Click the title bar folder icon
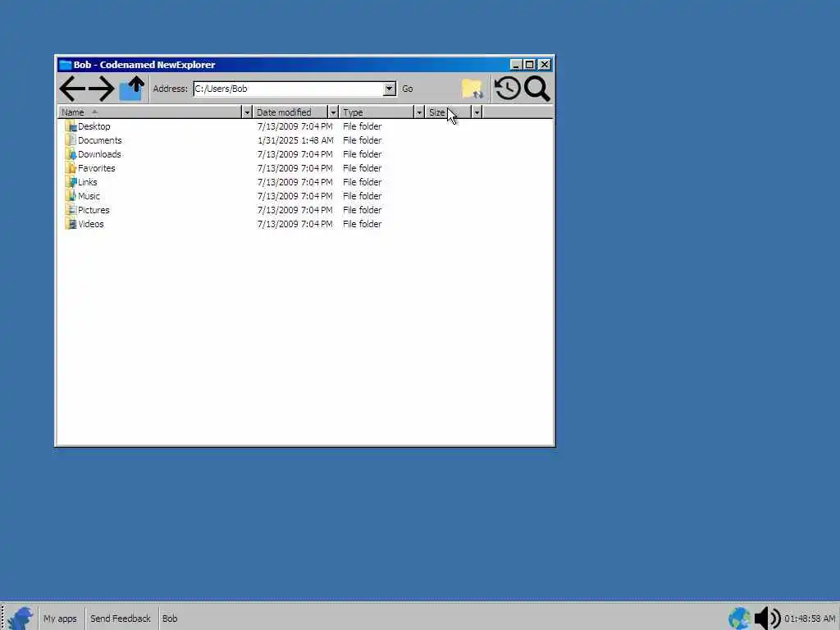840x630 pixels. pyautogui.click(x=66, y=65)
